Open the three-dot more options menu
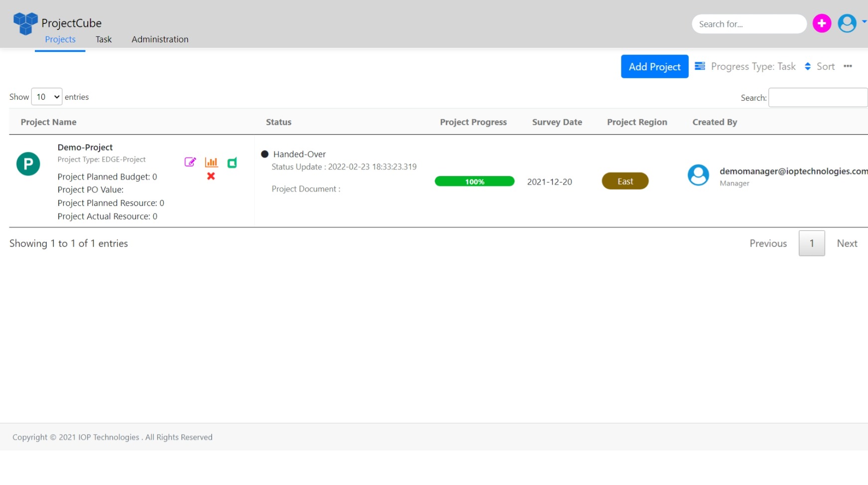Screen dimensions: 868x485 [x=848, y=66]
